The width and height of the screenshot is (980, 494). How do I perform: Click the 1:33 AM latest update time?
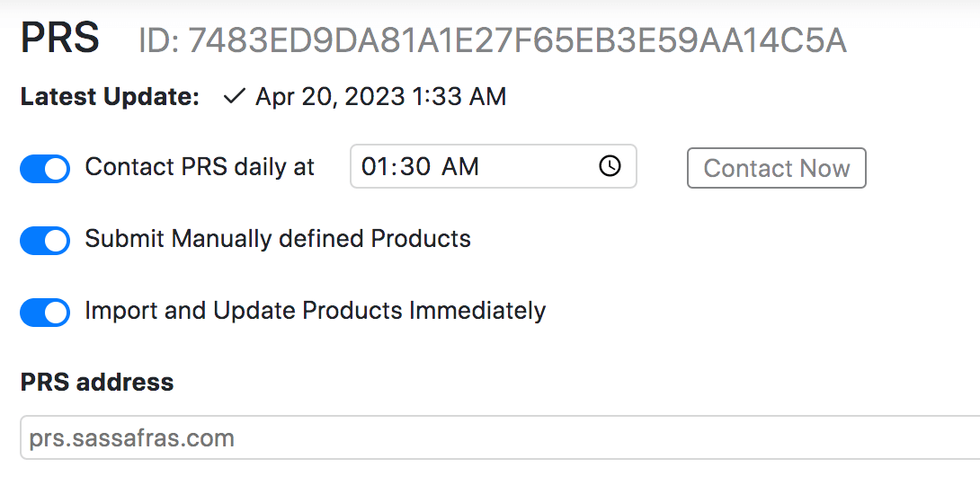[x=459, y=96]
